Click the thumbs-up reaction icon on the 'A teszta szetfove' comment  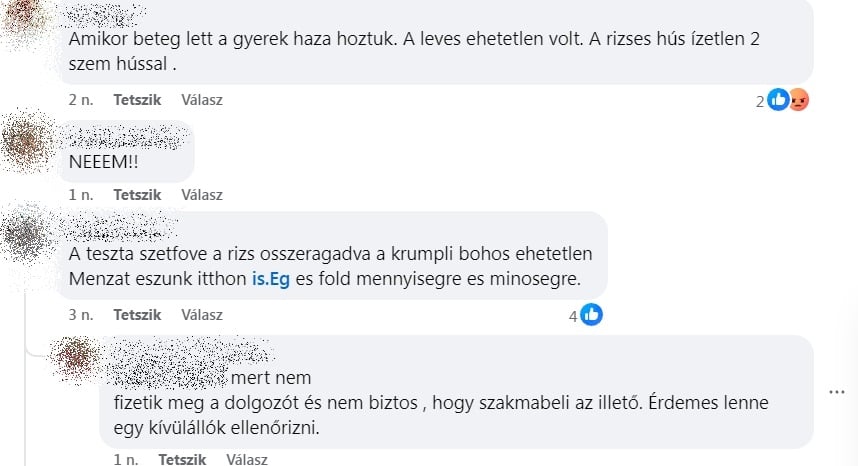(591, 315)
